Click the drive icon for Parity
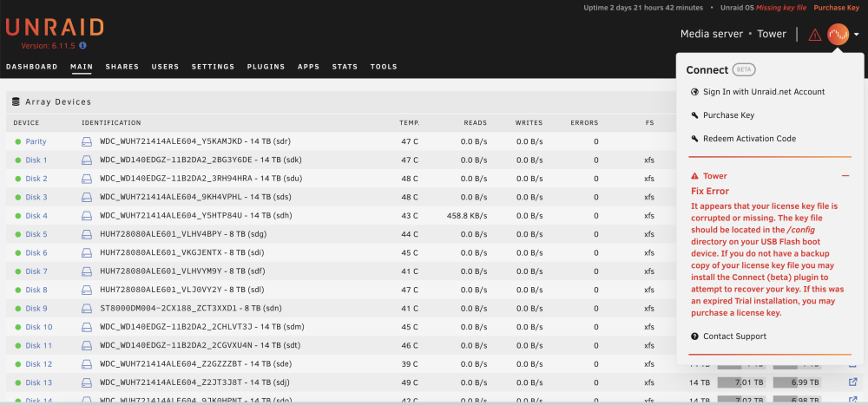The height and width of the screenshot is (405, 868). (x=86, y=141)
